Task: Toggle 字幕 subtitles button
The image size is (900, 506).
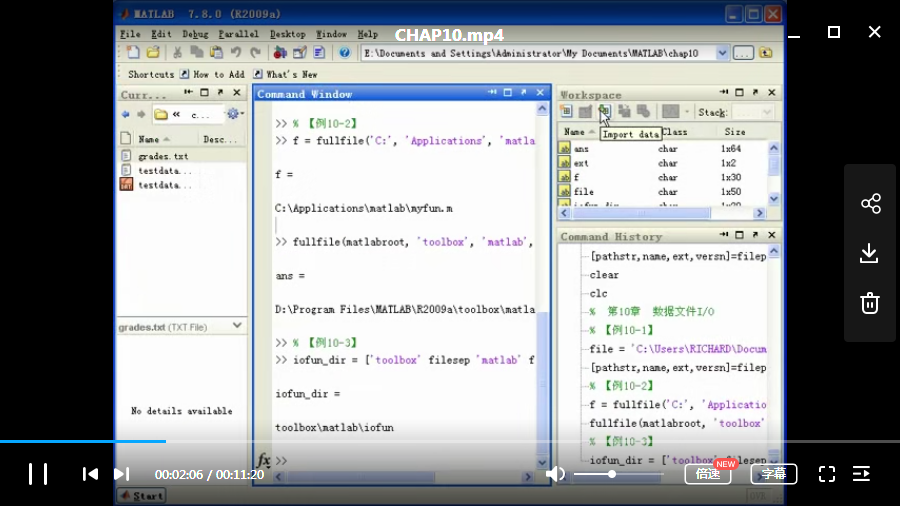Action: click(x=774, y=474)
